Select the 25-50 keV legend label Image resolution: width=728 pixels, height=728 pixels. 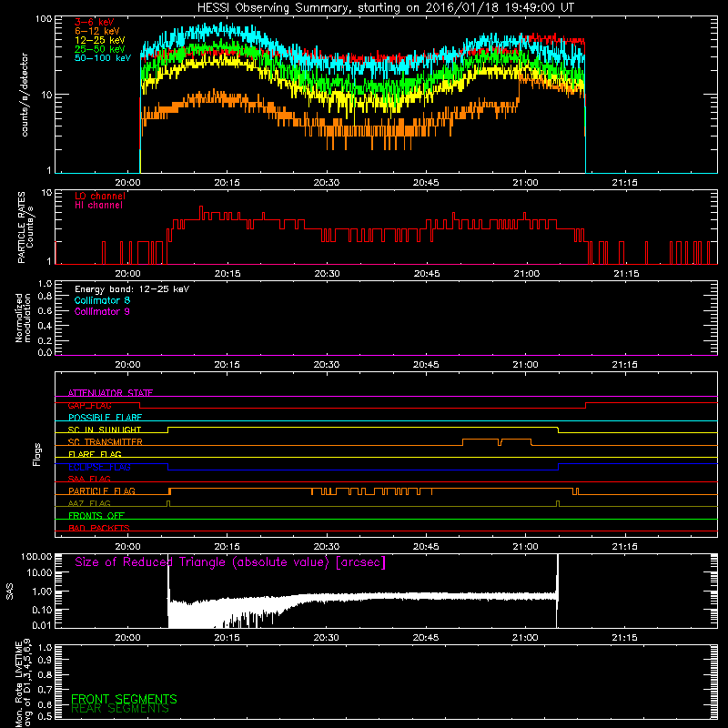(100, 49)
